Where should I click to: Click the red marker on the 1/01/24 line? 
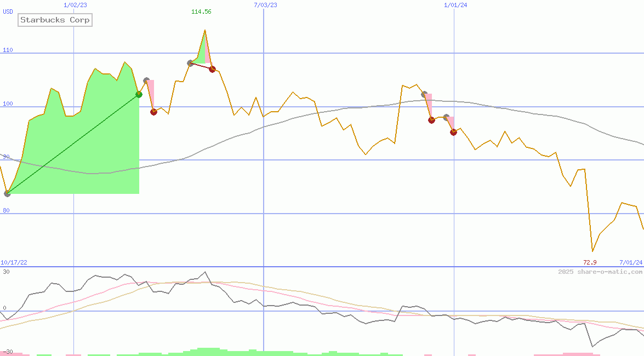click(x=453, y=132)
